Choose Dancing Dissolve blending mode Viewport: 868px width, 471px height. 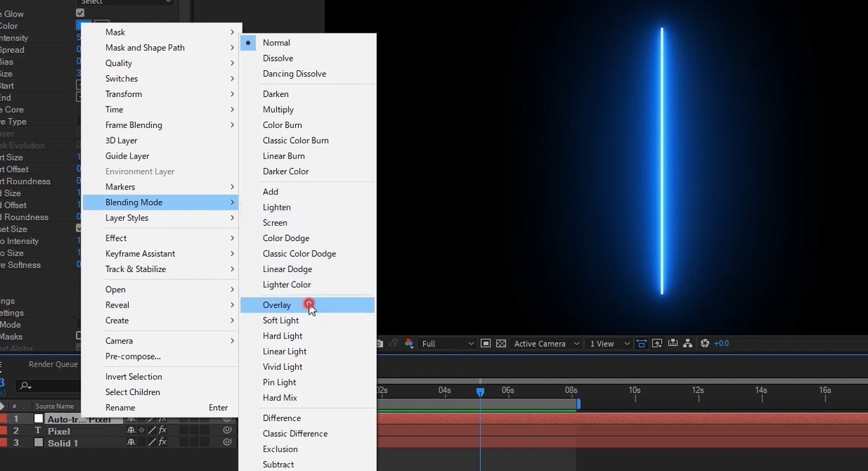click(x=307, y=74)
